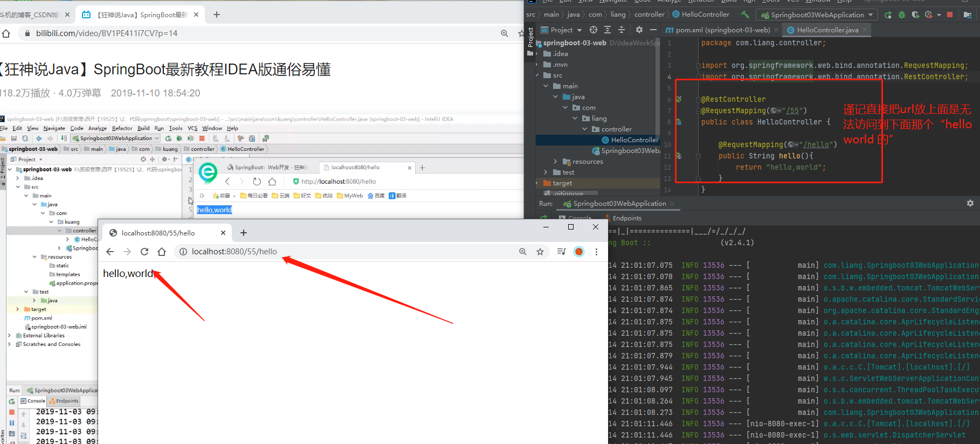This screenshot has height=444, width=980.
Task: Click the green Rerun icon beside run configuration
Action: point(888,15)
